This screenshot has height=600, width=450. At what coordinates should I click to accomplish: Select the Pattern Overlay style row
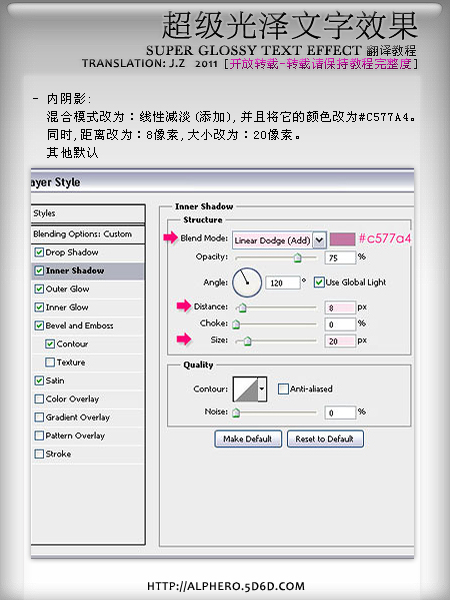point(88,436)
